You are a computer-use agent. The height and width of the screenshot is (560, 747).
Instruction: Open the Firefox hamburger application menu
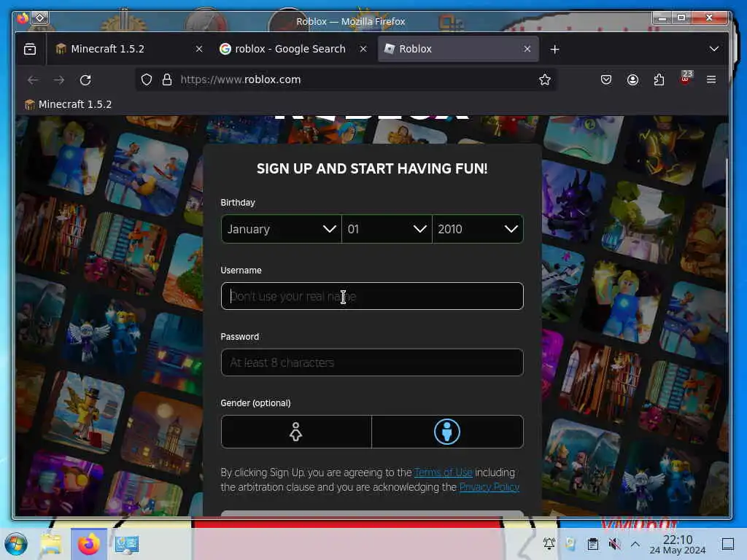711,79
